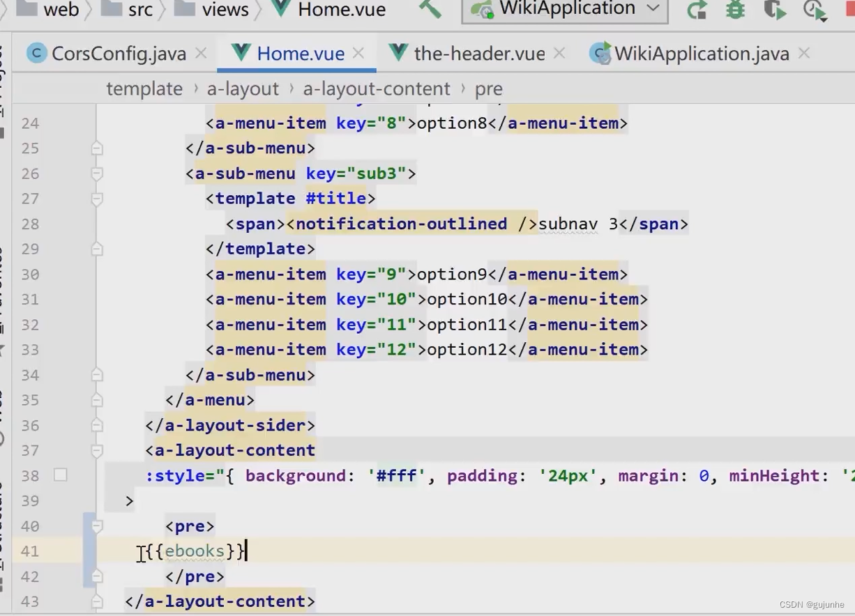Collapse the template #title fold on line 27
Viewport: 855px width, 616px height.
click(97, 199)
